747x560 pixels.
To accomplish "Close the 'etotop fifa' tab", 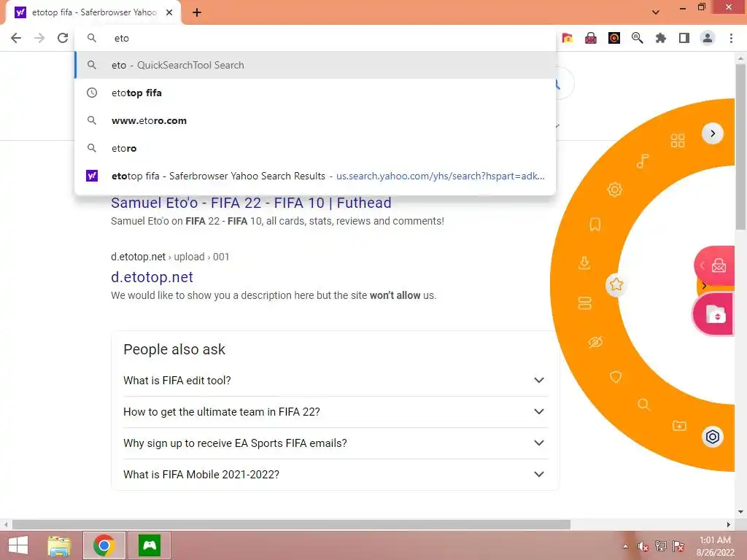I will coord(169,12).
